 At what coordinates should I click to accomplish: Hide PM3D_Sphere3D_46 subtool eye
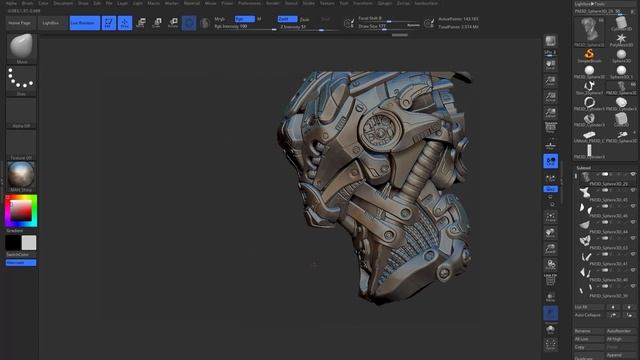pos(633,206)
